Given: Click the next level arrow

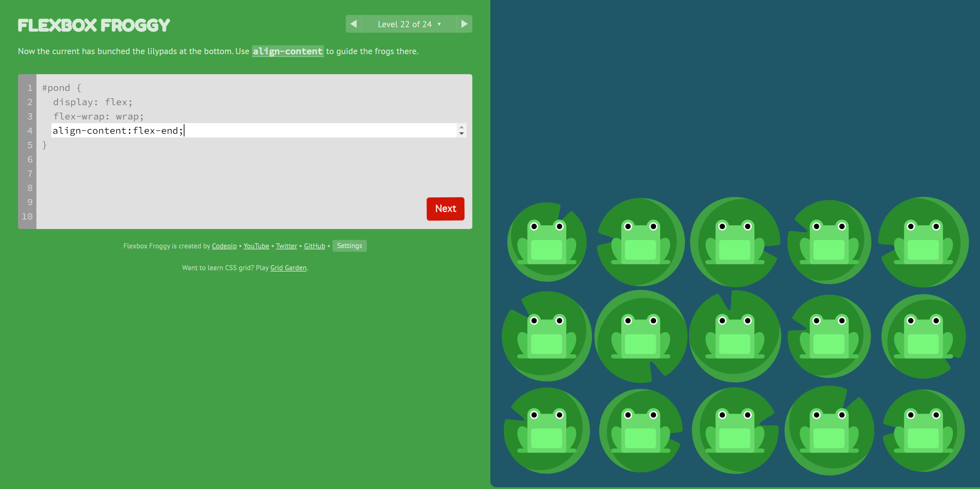Looking at the screenshot, I should click(464, 23).
